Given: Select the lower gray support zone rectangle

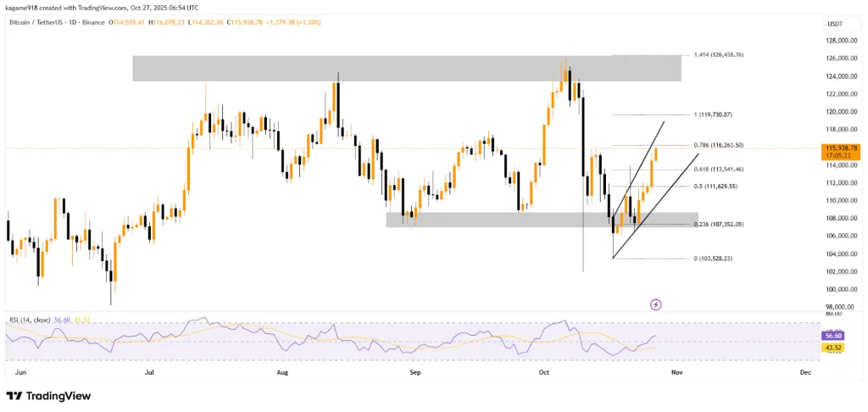Looking at the screenshot, I should [541, 220].
